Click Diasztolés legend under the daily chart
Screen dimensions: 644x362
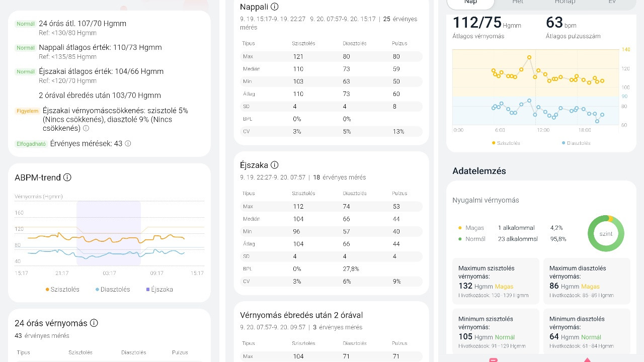click(x=576, y=143)
